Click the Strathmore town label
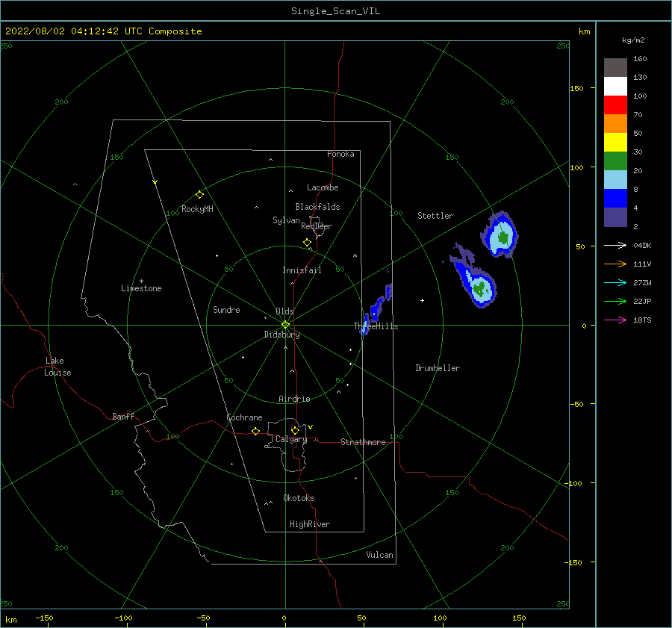672x628 pixels. pos(363,442)
